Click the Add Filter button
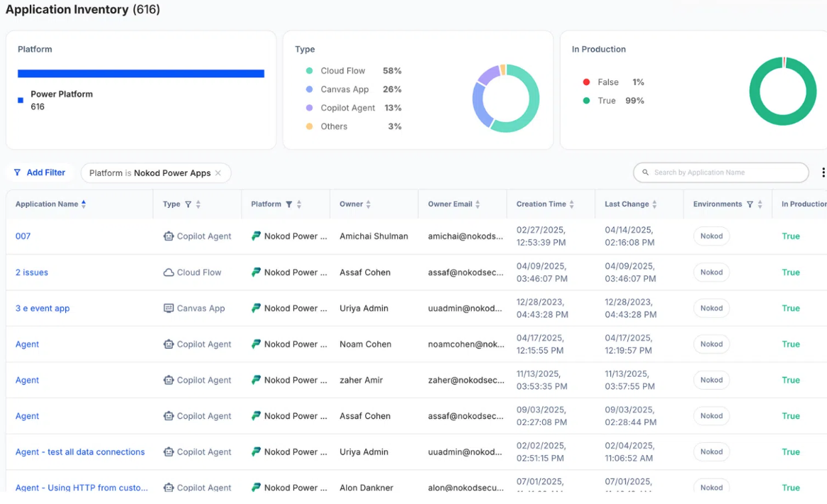 [40, 172]
